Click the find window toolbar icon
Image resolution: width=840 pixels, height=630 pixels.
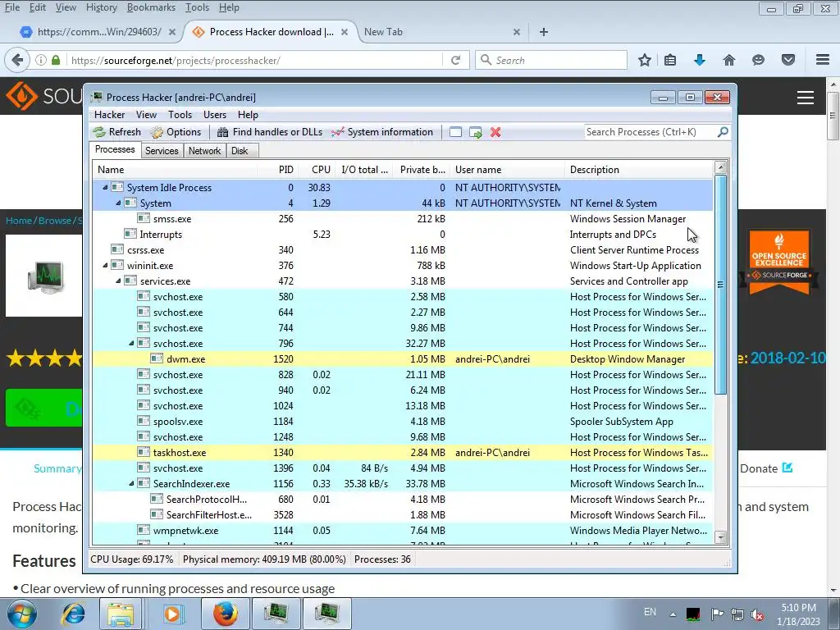[x=455, y=132]
